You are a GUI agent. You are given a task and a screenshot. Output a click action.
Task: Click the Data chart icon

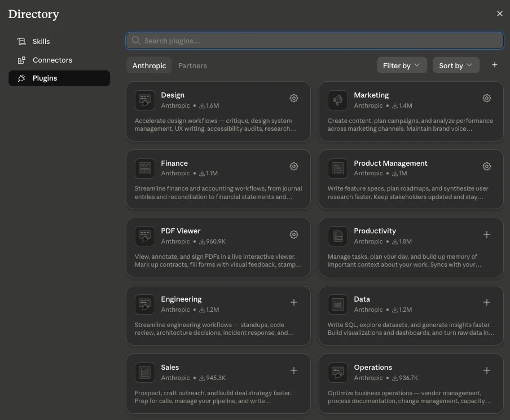coord(337,304)
